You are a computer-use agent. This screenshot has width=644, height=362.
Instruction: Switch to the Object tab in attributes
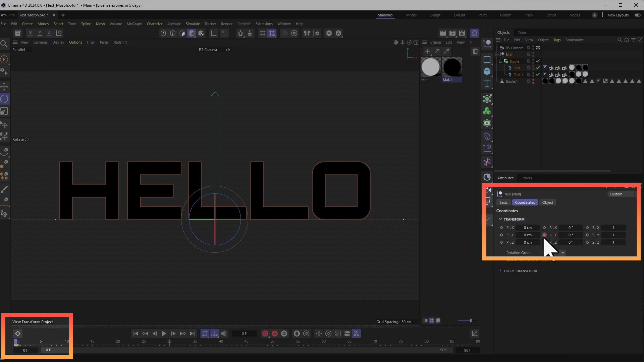(x=548, y=202)
